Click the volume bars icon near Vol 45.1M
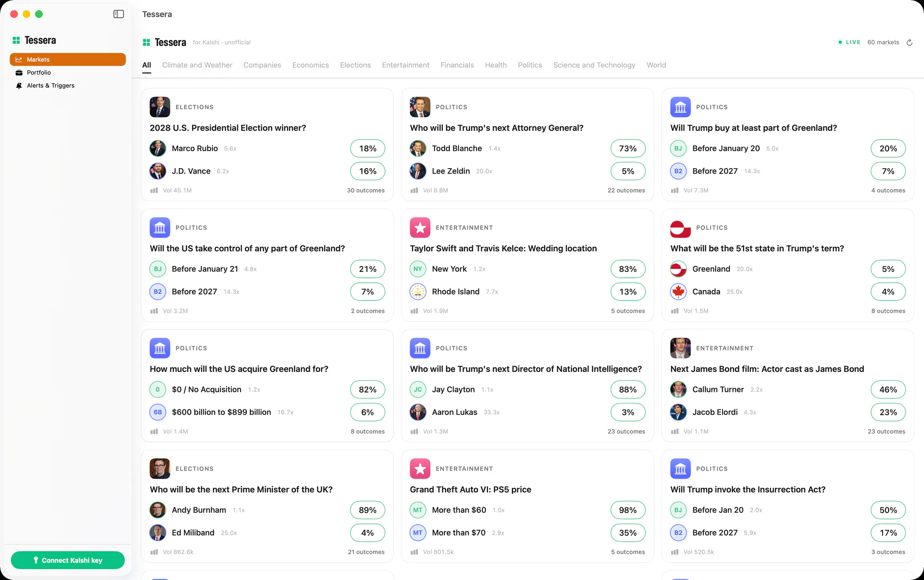This screenshot has height=580, width=924. click(154, 190)
